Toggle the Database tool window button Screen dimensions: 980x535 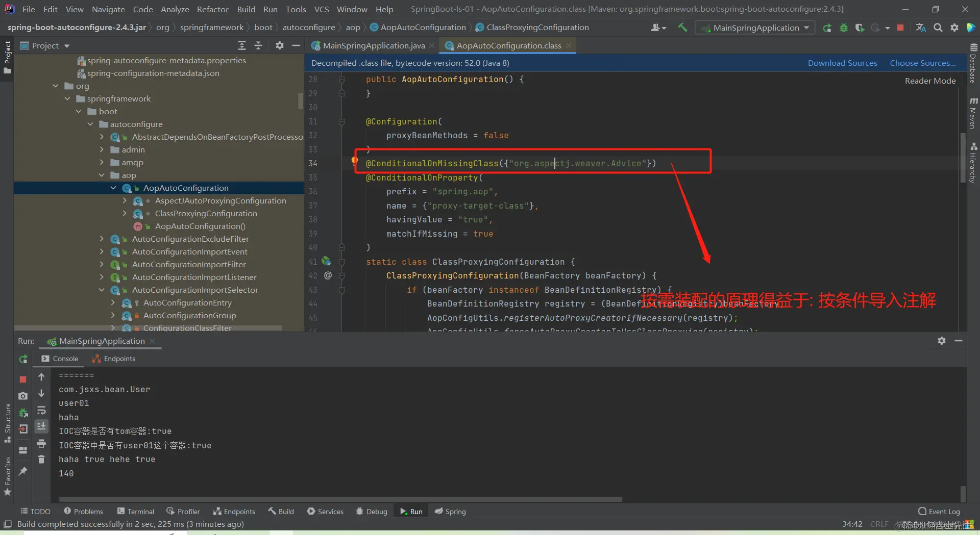[x=973, y=63]
